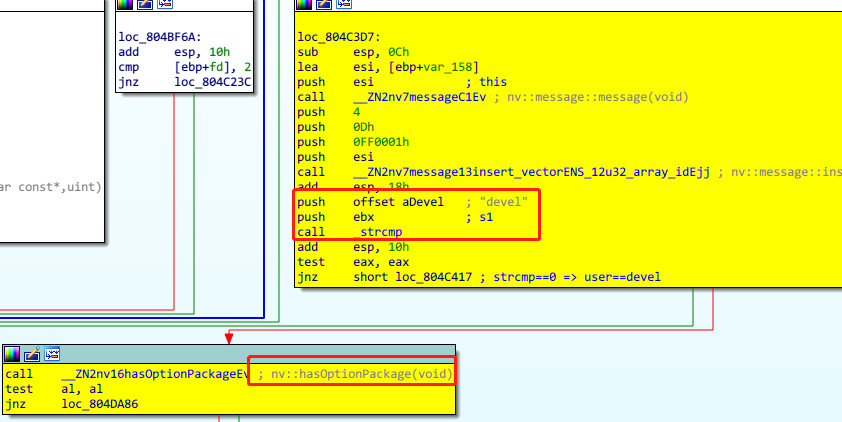Click the color icon on loc_804C3D7 node
This screenshot has height=422, width=842.
coord(304,5)
